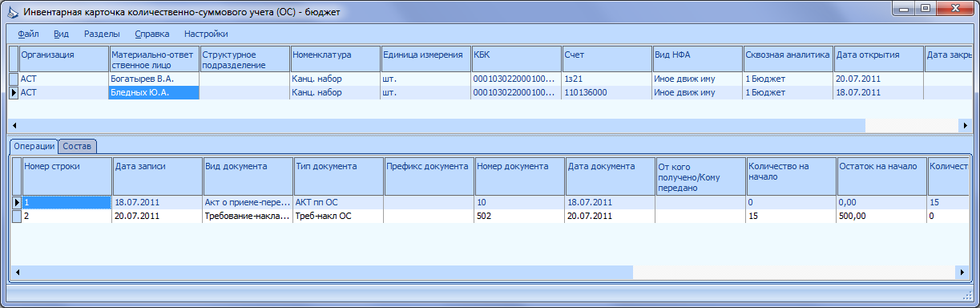Click row marker for operation line 2
Screen dimensions: 980x308
pos(17,216)
